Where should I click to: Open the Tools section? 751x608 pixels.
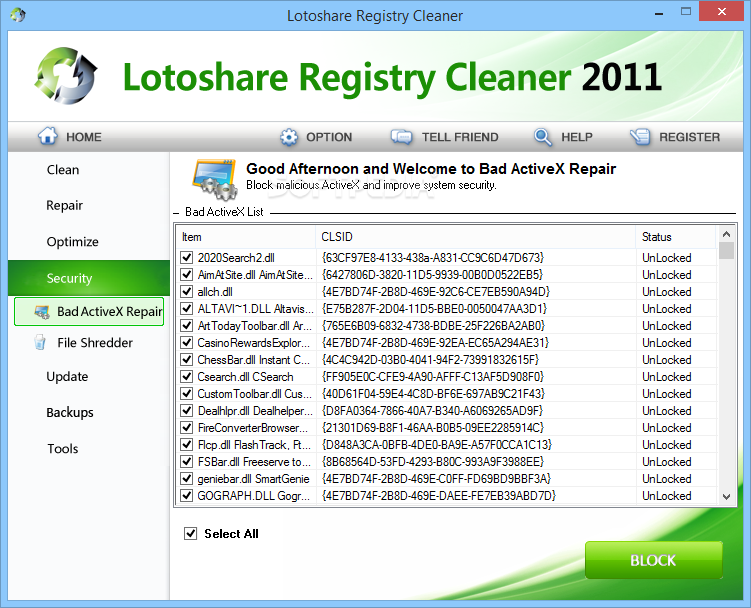tap(63, 448)
